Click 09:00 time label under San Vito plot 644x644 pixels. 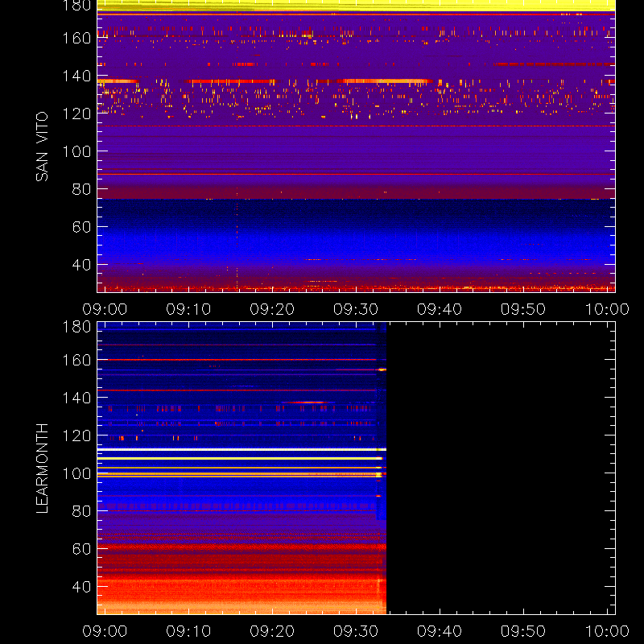click(105, 309)
